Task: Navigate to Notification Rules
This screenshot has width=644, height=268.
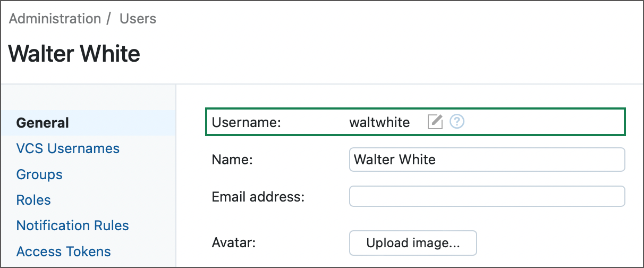Action: coord(73,225)
